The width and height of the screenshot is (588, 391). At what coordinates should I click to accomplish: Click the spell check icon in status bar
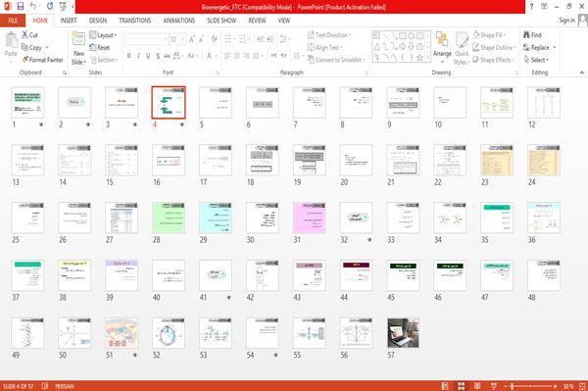45,386
